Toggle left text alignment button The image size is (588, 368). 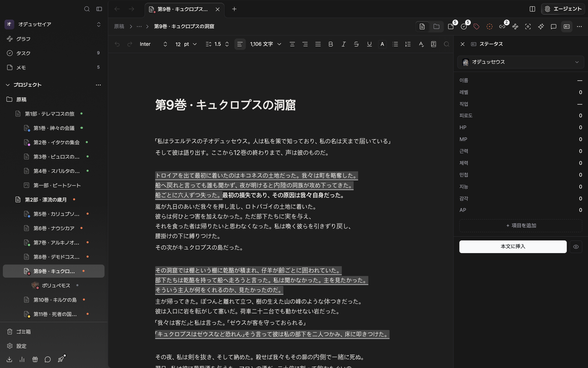[240, 44]
